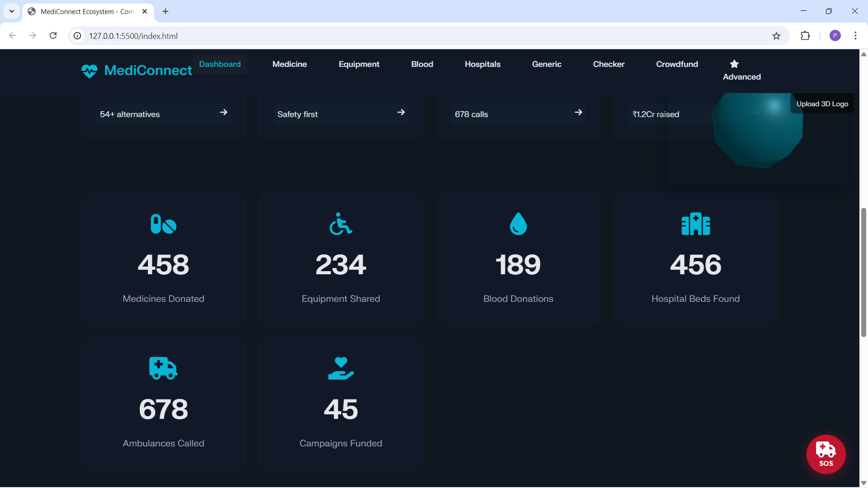Screen dimensions: 868x488
Task: Click the ambulance icon above Ambulances Called
Action: pyautogui.click(x=163, y=368)
